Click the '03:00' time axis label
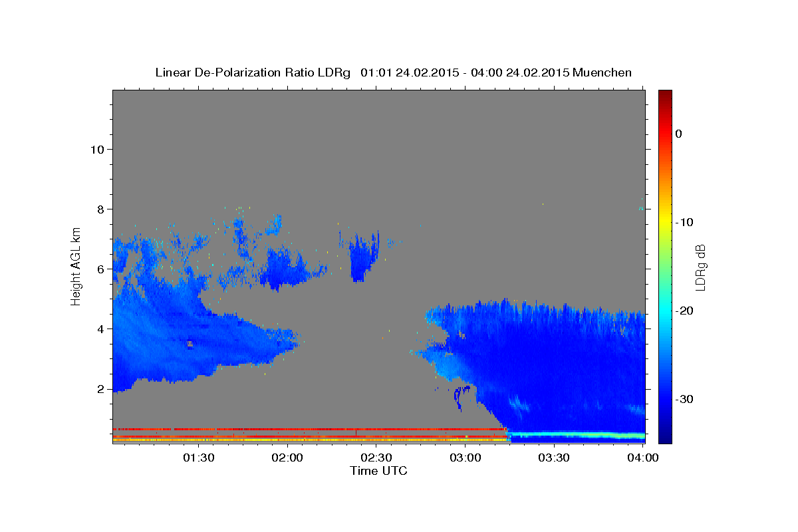 point(466,458)
